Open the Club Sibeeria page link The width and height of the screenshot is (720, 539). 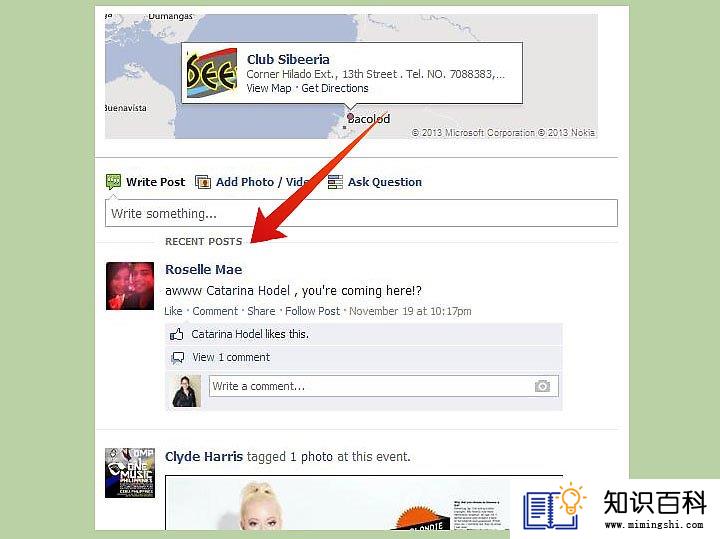point(288,59)
